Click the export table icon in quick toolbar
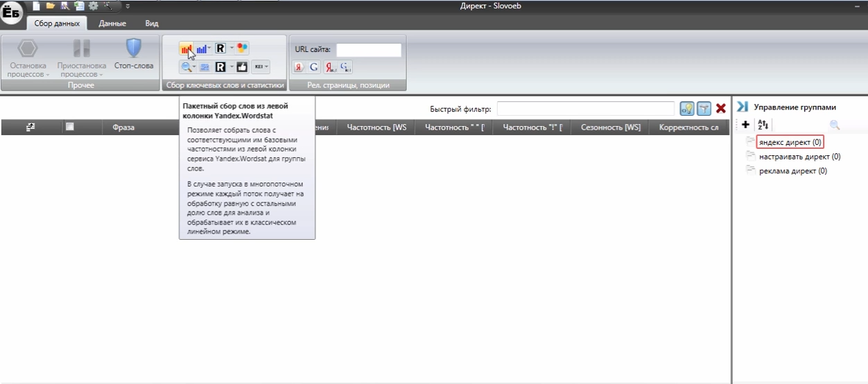Image resolution: width=868 pixels, height=384 pixels. click(x=79, y=6)
